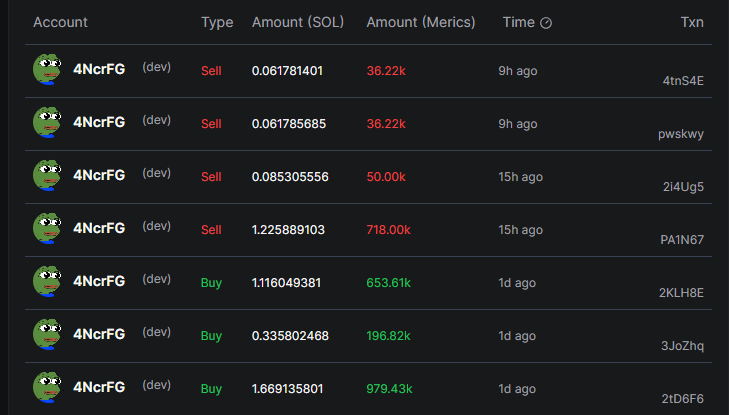
Task: Click the Pepe avatar in the 3JoZhq row
Action: pos(47,334)
